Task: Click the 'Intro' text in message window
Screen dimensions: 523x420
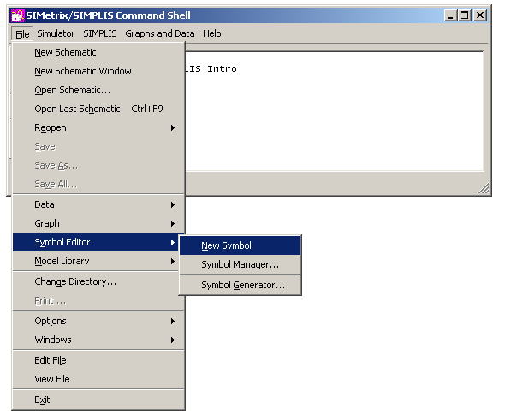Action: [x=223, y=69]
